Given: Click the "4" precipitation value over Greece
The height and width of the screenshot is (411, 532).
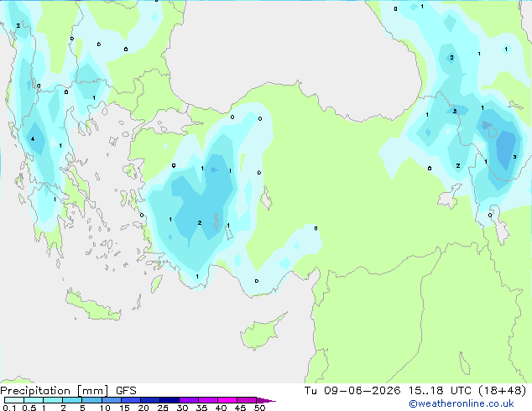Looking at the screenshot, I should [x=33, y=139].
